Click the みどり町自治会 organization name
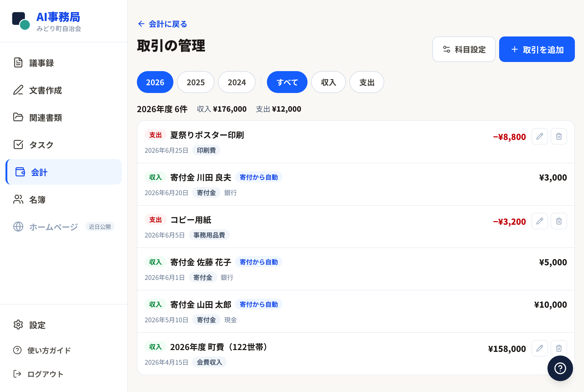Viewport: 584px width, 392px height. 59,28
